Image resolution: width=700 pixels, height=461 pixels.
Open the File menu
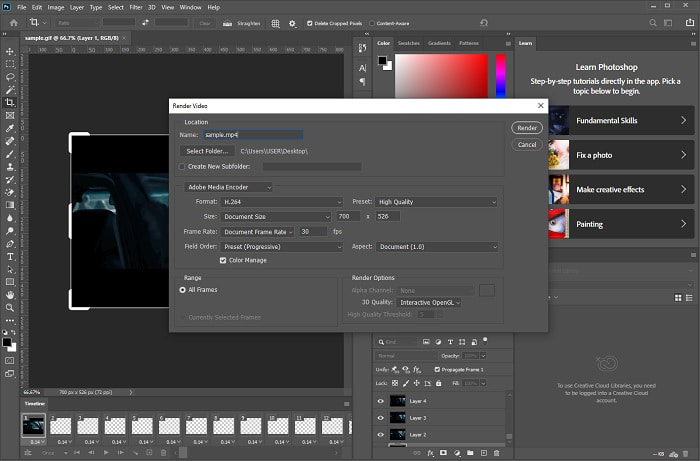click(21, 7)
